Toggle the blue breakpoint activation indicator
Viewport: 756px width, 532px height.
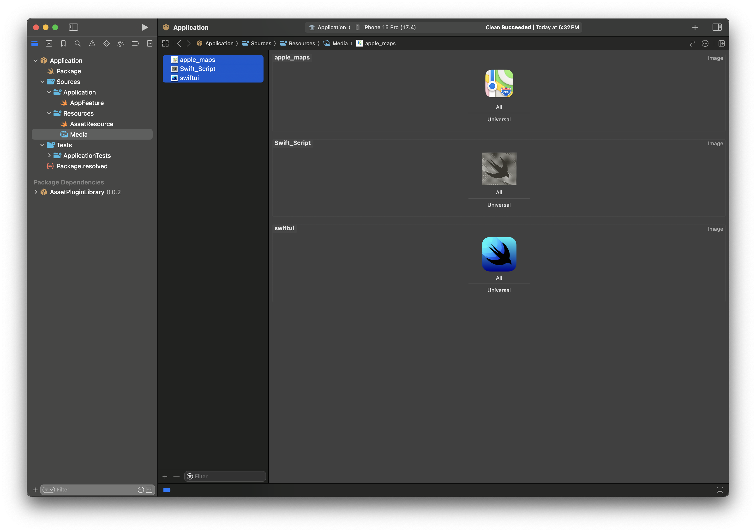167,490
